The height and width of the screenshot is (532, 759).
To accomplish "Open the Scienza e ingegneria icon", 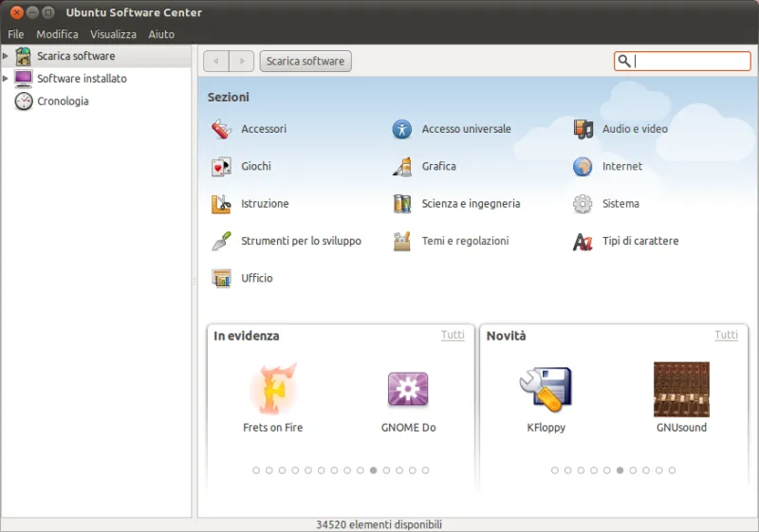I will 401,204.
